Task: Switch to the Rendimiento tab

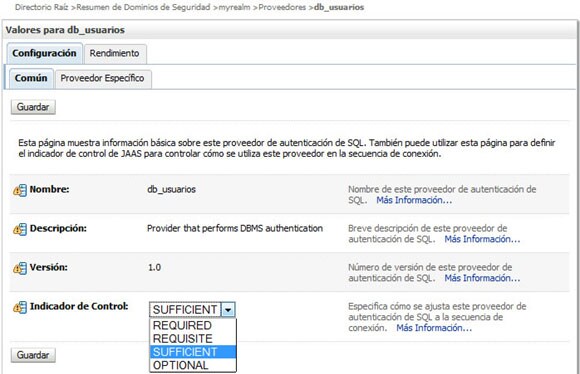Action: coord(115,54)
